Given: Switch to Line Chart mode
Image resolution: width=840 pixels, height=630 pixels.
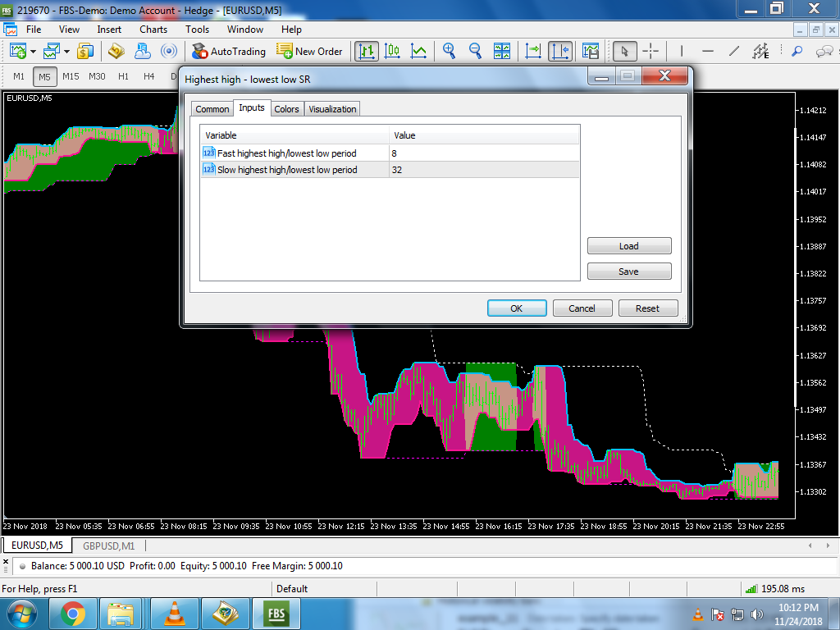Looking at the screenshot, I should coord(418,52).
